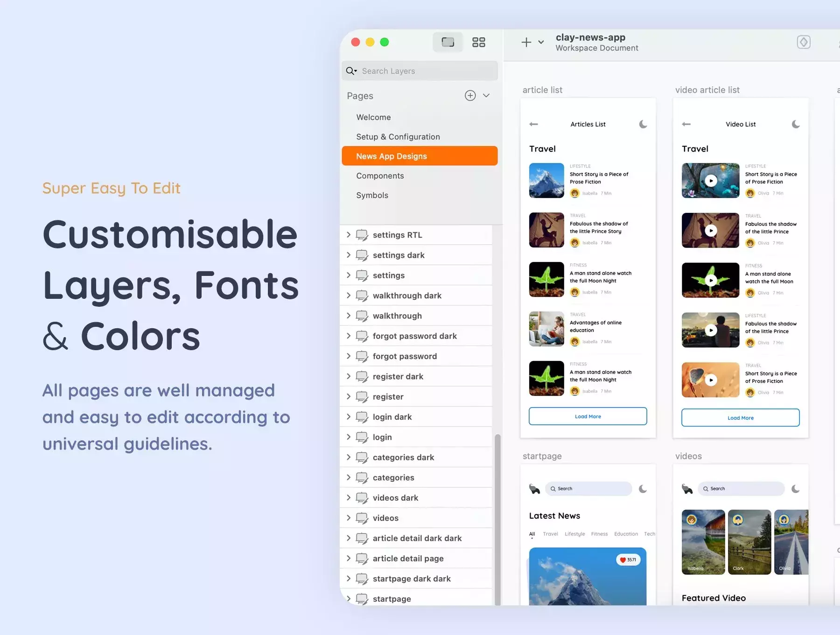Click the insert plus icon in toolbar
Image resolution: width=840 pixels, height=635 pixels.
(526, 42)
